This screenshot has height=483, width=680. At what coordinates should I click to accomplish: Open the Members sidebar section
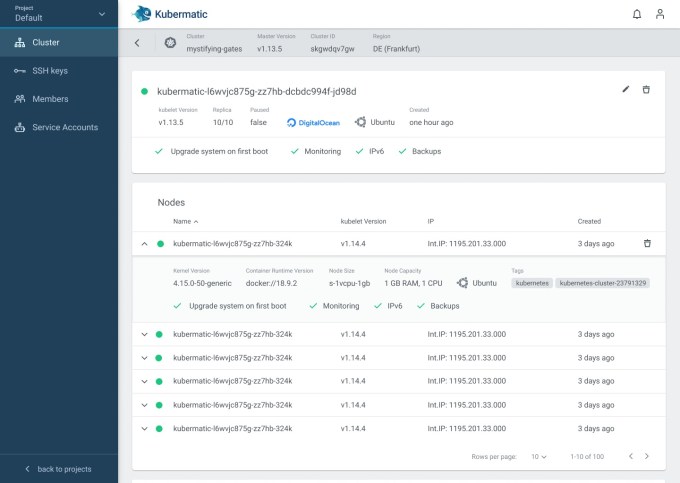[x=50, y=99]
